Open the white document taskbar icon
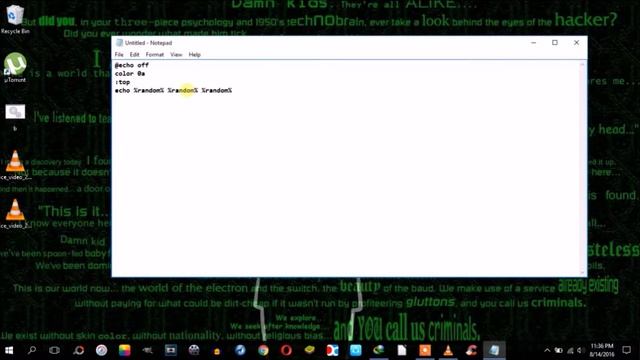This screenshot has height=360, width=640. [402, 350]
